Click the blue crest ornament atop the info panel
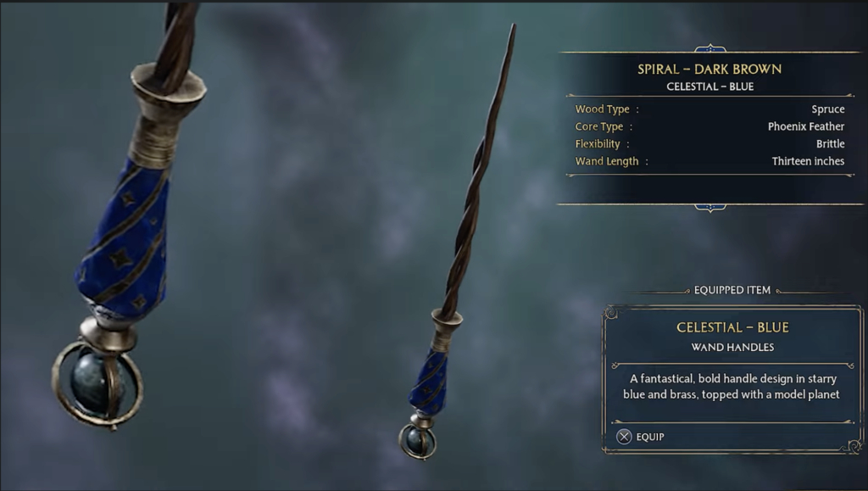 [709, 48]
